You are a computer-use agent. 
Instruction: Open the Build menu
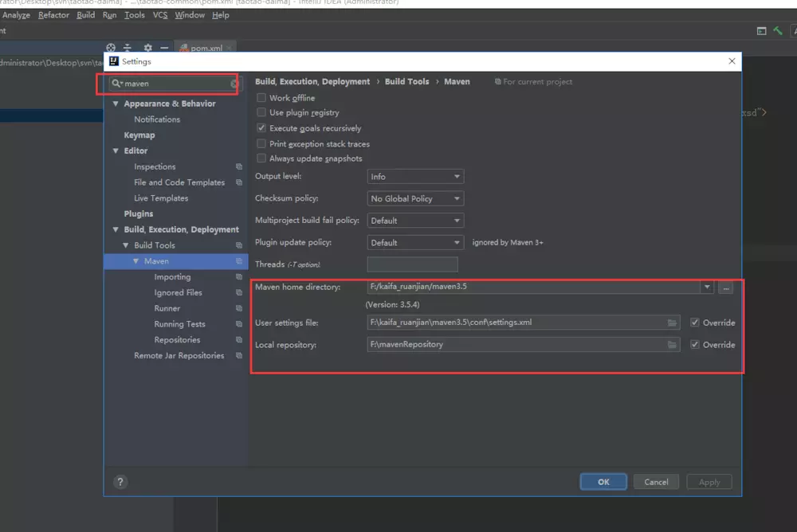pos(85,15)
